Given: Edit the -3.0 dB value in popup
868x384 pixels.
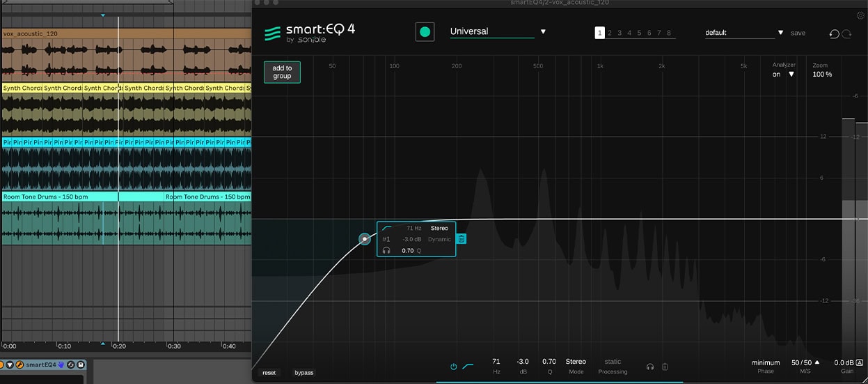Looking at the screenshot, I should (x=412, y=239).
